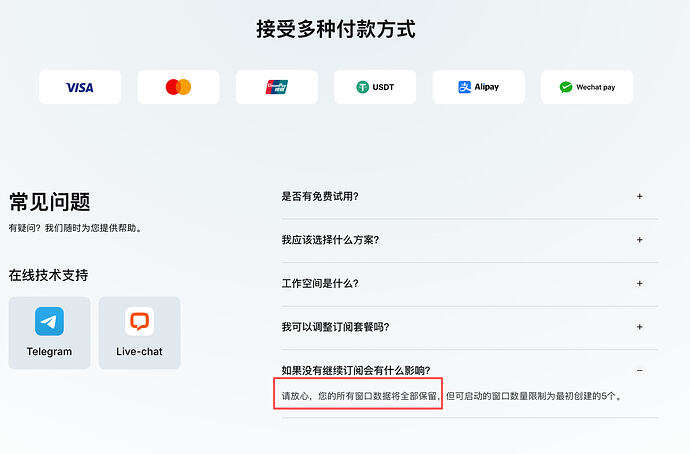Image resolution: width=690 pixels, height=454 pixels.
Task: Select the Wechat pay option
Action: pos(587,87)
